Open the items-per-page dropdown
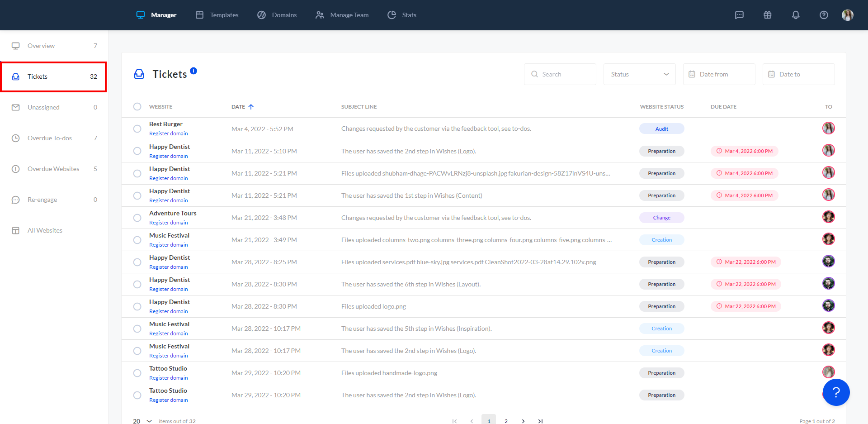The image size is (868, 424). [142, 421]
